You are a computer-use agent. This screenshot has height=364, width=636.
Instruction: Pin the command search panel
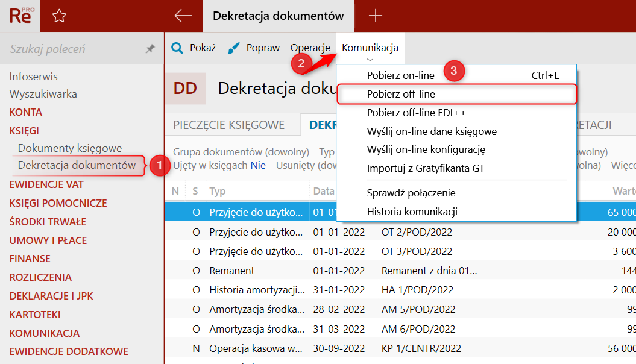150,49
